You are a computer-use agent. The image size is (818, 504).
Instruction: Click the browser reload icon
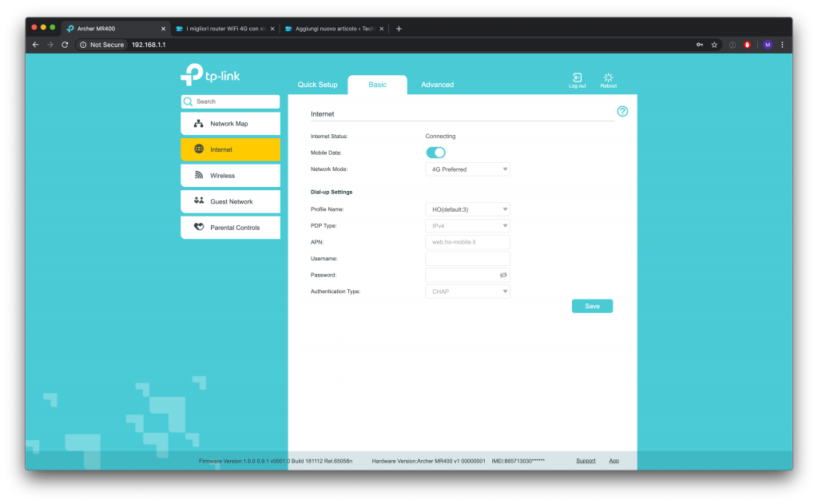(65, 45)
